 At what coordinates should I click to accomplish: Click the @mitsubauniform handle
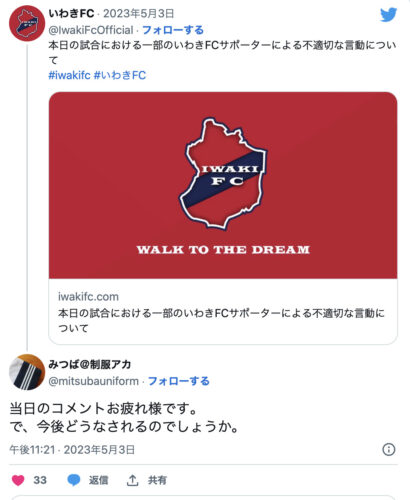[93, 381]
